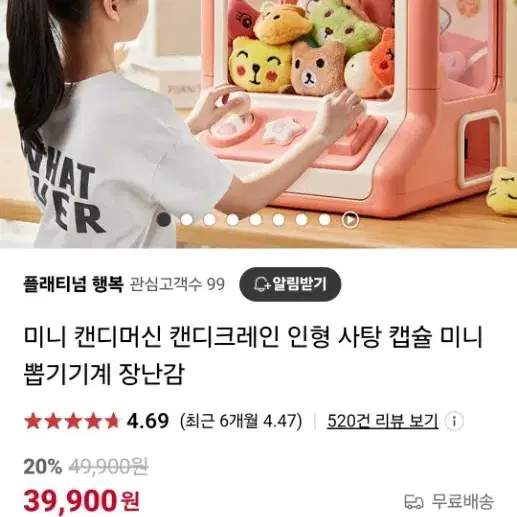517x517 pixels.
Task: Open the 520건 리뷰 보기 link
Action: 382,421
